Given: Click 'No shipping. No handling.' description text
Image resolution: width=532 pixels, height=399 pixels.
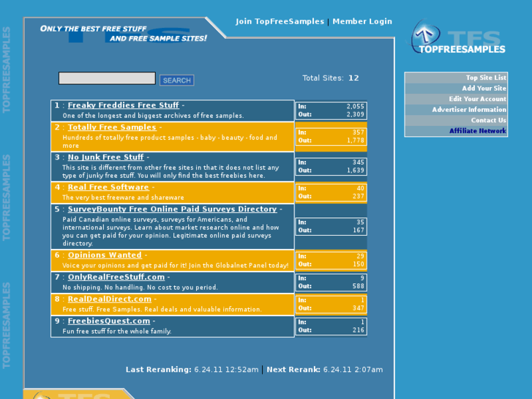Looking at the screenshot, I should coord(140,288).
